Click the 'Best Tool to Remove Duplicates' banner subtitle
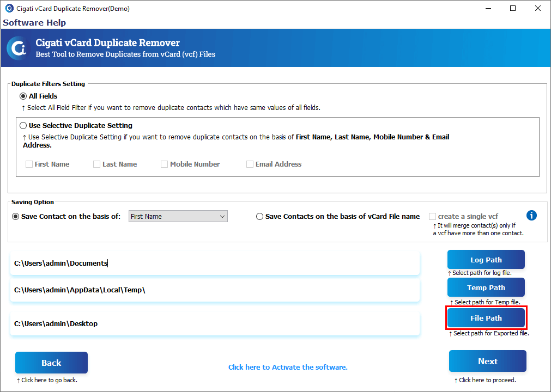This screenshot has width=551, height=392. (x=125, y=54)
